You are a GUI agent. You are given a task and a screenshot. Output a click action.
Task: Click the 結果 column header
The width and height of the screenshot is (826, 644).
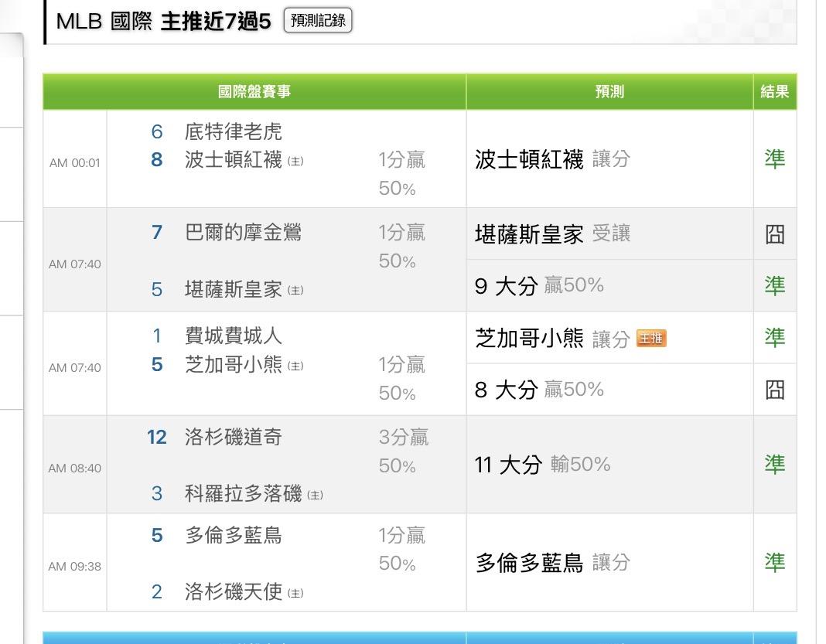tap(774, 92)
